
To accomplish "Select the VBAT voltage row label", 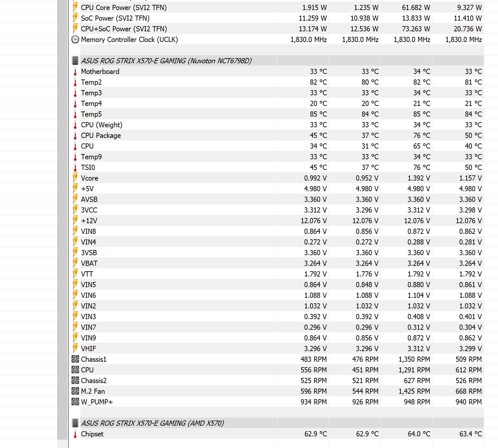I will pos(89,264).
